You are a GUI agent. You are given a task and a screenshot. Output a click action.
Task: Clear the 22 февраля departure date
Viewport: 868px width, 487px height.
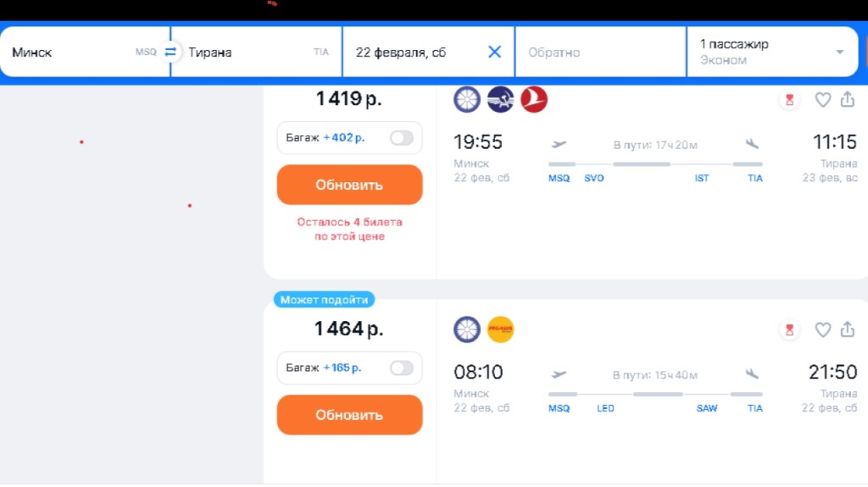click(495, 52)
